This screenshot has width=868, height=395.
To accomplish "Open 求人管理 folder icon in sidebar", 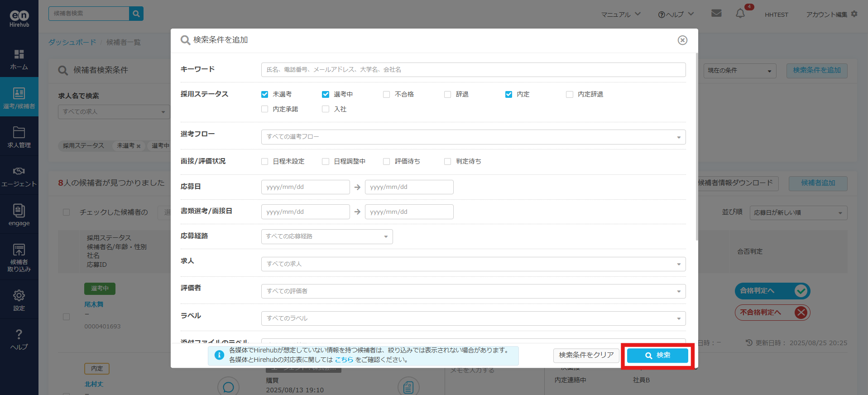I will tap(19, 132).
